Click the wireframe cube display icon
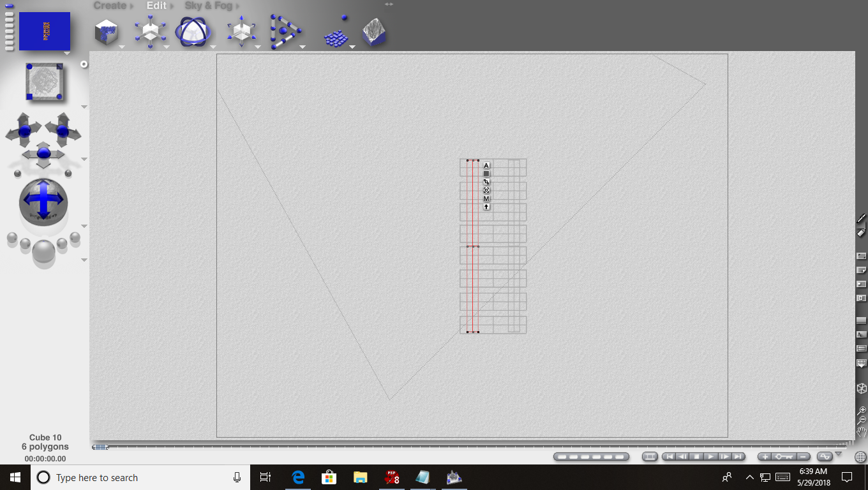 click(x=862, y=388)
